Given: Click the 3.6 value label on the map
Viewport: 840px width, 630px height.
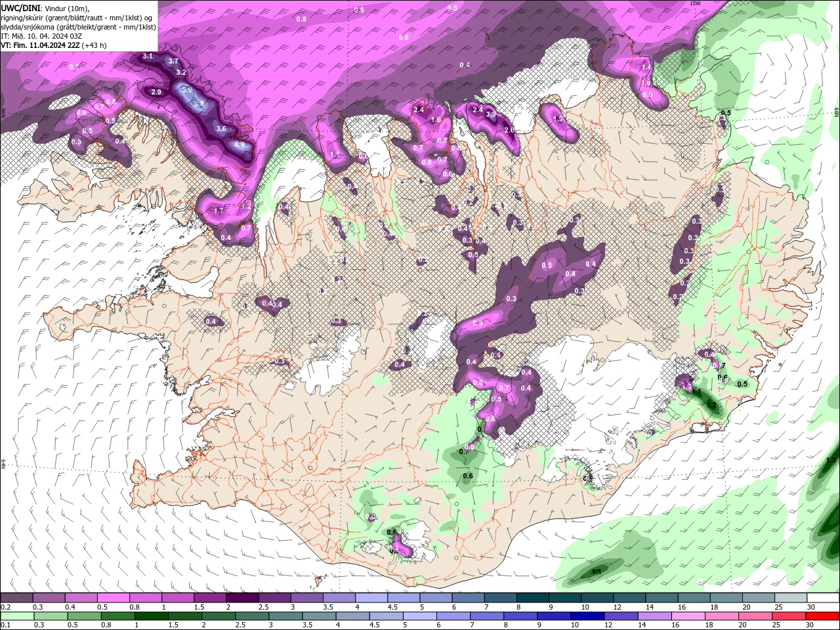Looking at the screenshot, I should [221, 129].
